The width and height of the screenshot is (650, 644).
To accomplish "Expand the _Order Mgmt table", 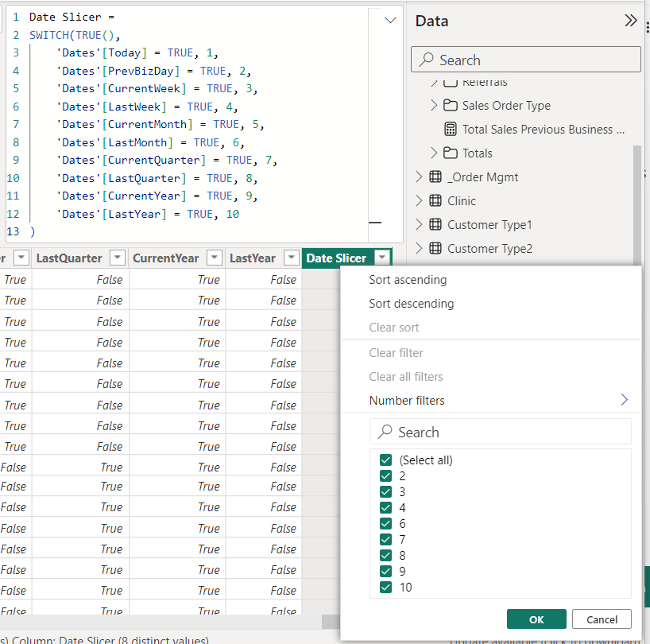I will click(419, 177).
